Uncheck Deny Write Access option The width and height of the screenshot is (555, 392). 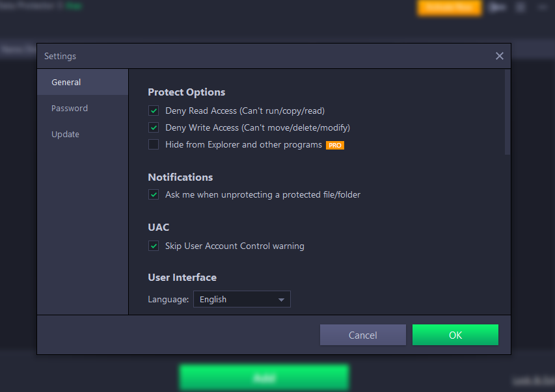(154, 127)
